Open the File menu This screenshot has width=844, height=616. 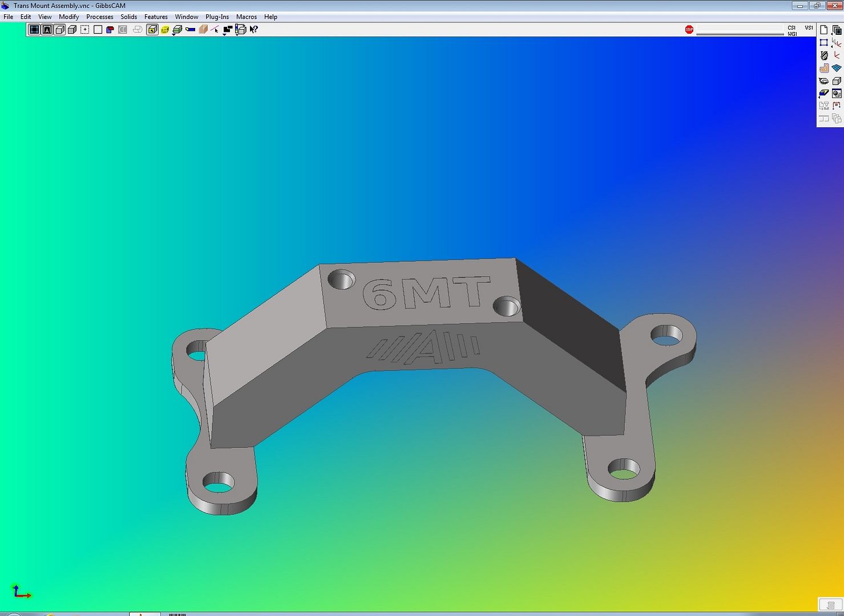click(x=9, y=17)
